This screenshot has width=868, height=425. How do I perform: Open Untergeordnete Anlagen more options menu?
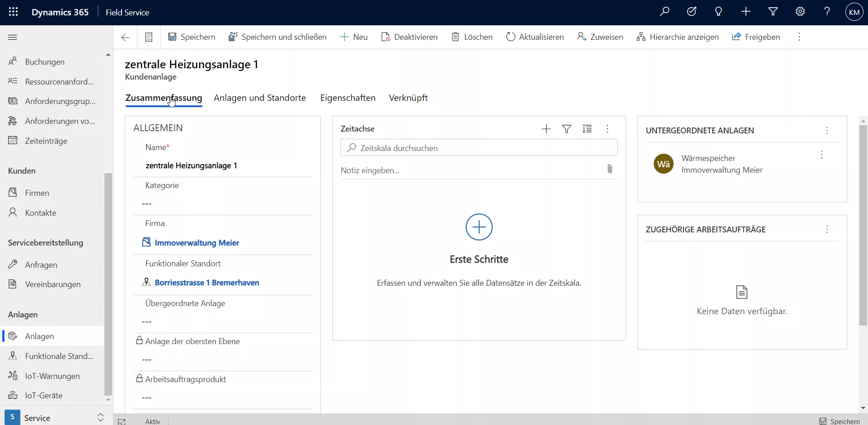827,131
